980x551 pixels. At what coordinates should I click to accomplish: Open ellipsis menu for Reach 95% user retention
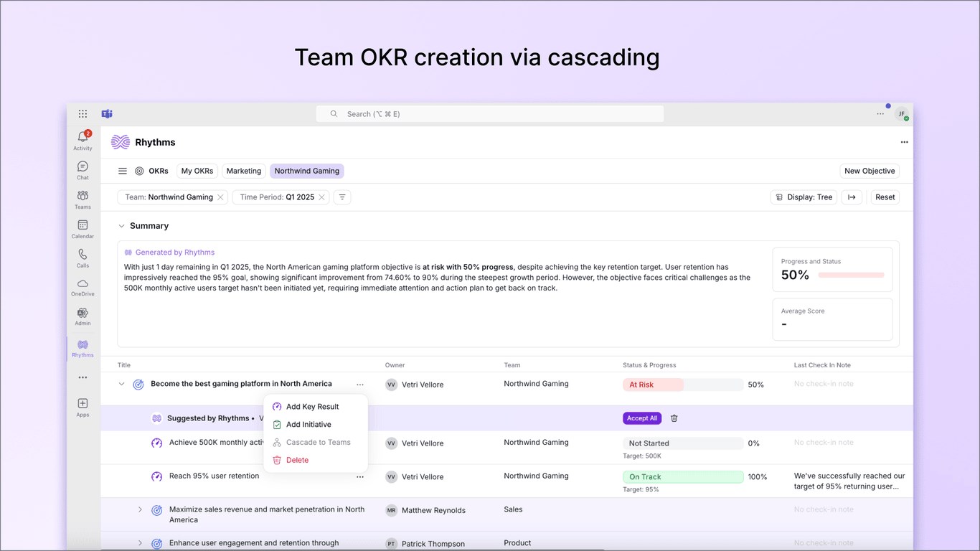pyautogui.click(x=360, y=476)
